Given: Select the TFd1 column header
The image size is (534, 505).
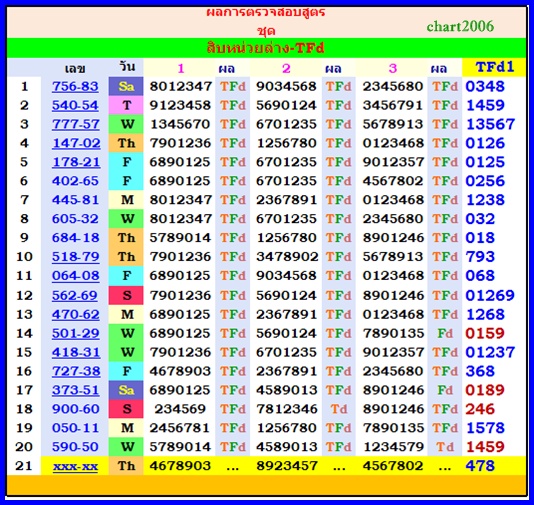Looking at the screenshot, I should coord(494,67).
